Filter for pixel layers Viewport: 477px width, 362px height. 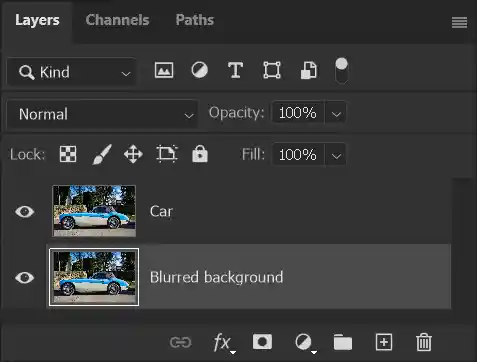[164, 70]
